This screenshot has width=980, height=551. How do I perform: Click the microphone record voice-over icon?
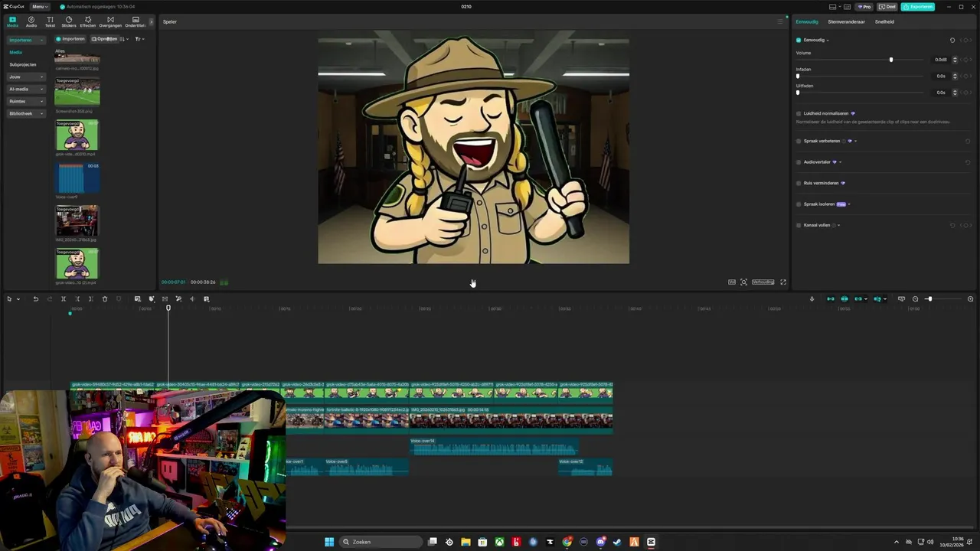pos(812,298)
